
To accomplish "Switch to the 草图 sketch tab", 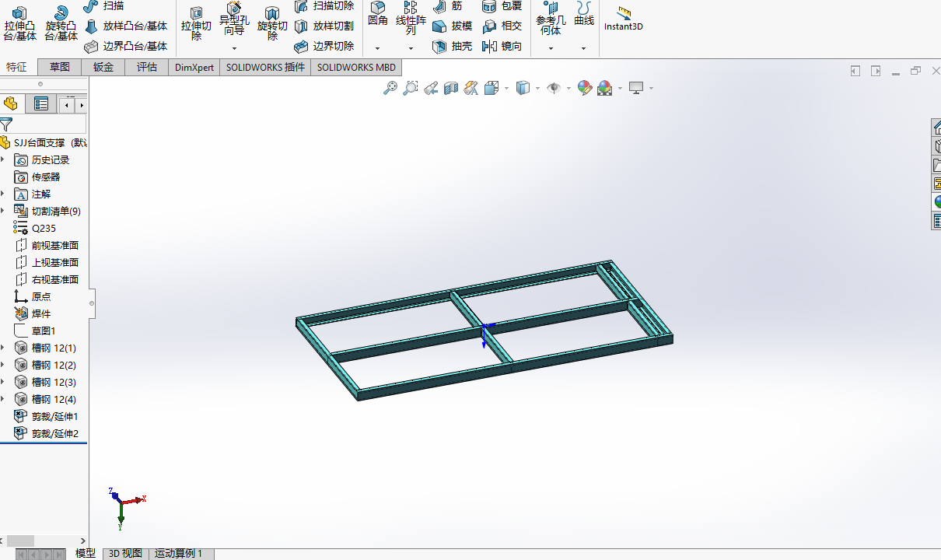I will (x=60, y=67).
